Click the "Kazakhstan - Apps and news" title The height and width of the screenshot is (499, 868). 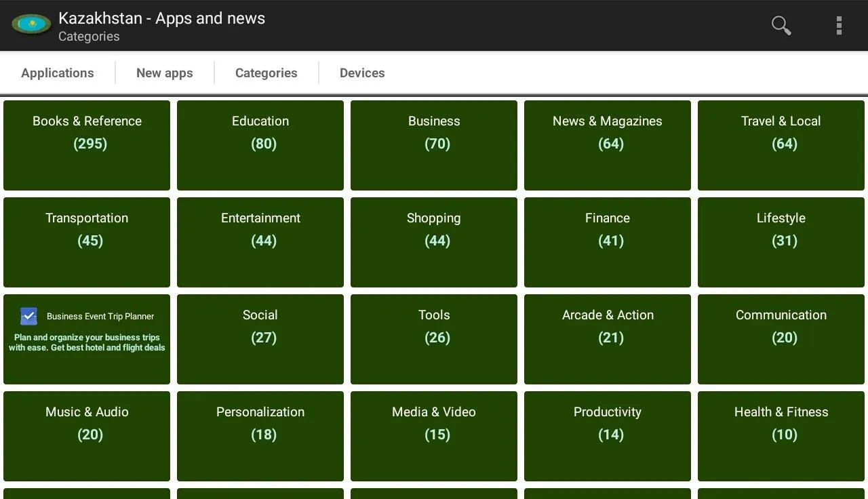[x=162, y=18]
